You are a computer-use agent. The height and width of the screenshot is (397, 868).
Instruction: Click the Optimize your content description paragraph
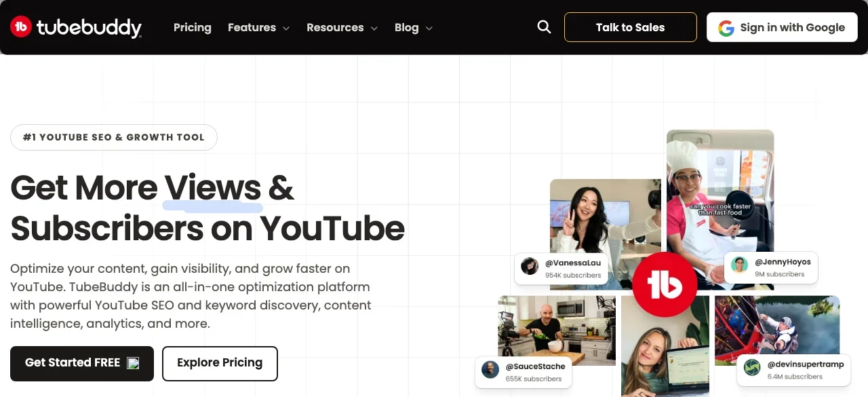pyautogui.click(x=191, y=296)
